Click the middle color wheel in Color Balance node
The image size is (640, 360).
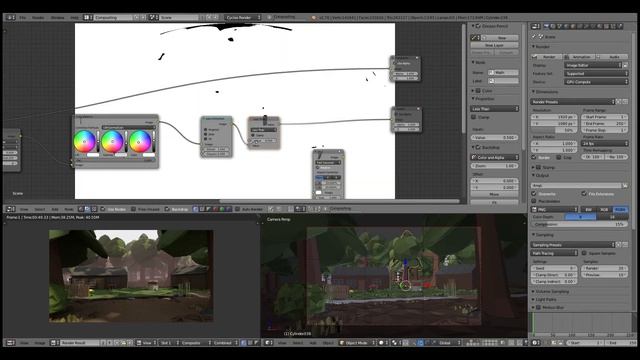coord(112,142)
